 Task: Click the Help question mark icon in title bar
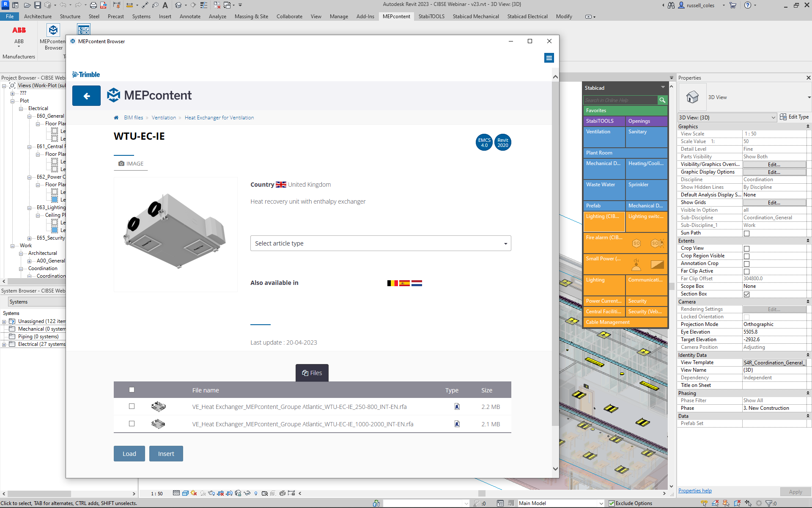[748, 5]
